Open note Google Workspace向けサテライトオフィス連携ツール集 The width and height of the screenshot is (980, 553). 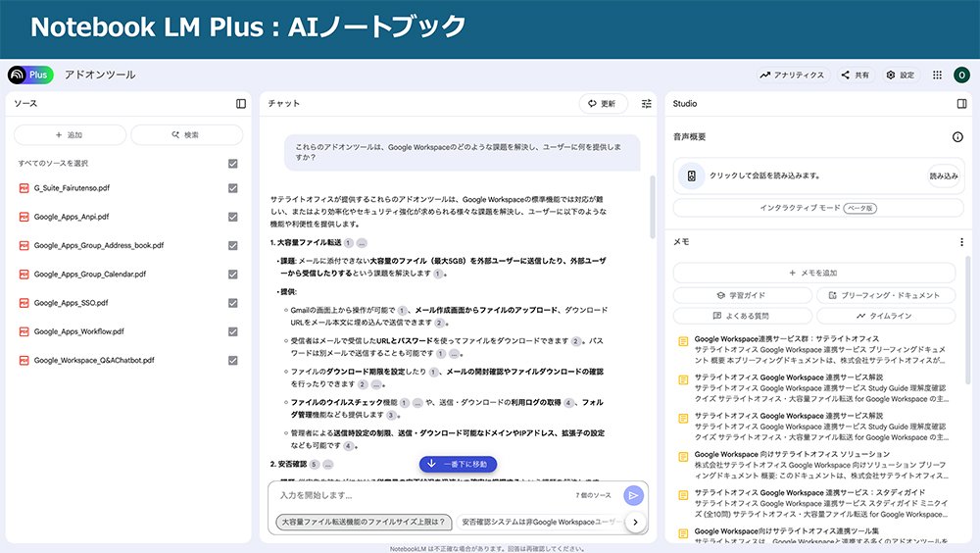(x=813, y=535)
